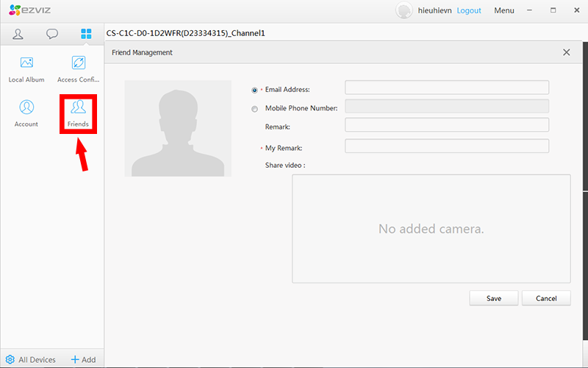Focus the My Remark input field
Image resolution: width=588 pixels, height=368 pixels.
[447, 146]
